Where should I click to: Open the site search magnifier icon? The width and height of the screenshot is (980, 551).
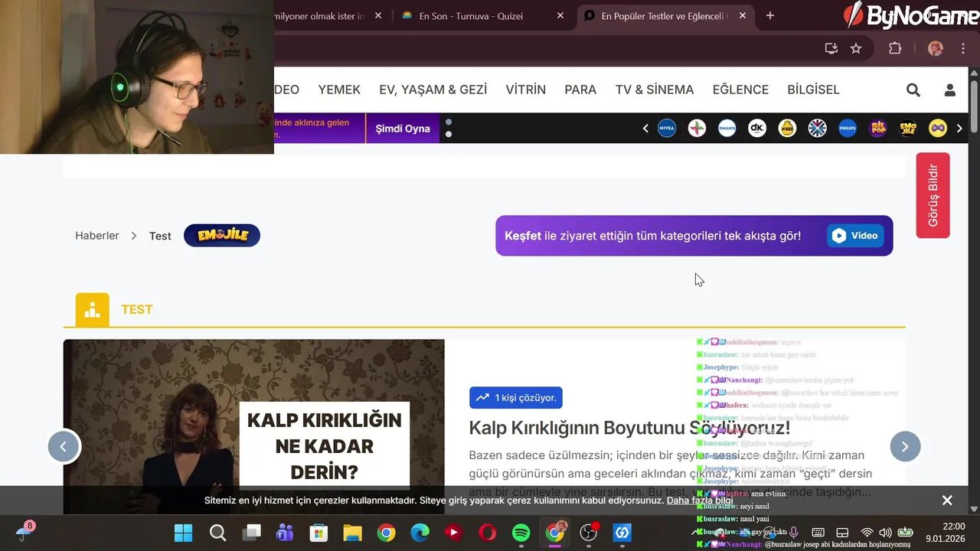click(x=913, y=90)
